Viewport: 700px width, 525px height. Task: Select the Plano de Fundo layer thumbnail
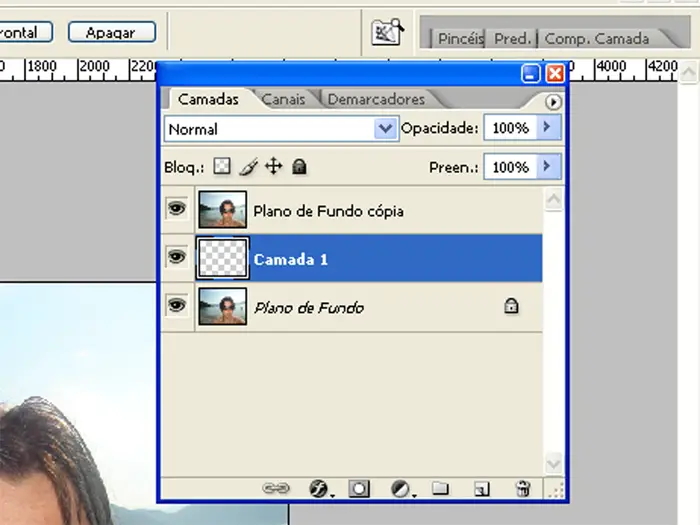pyautogui.click(x=222, y=307)
